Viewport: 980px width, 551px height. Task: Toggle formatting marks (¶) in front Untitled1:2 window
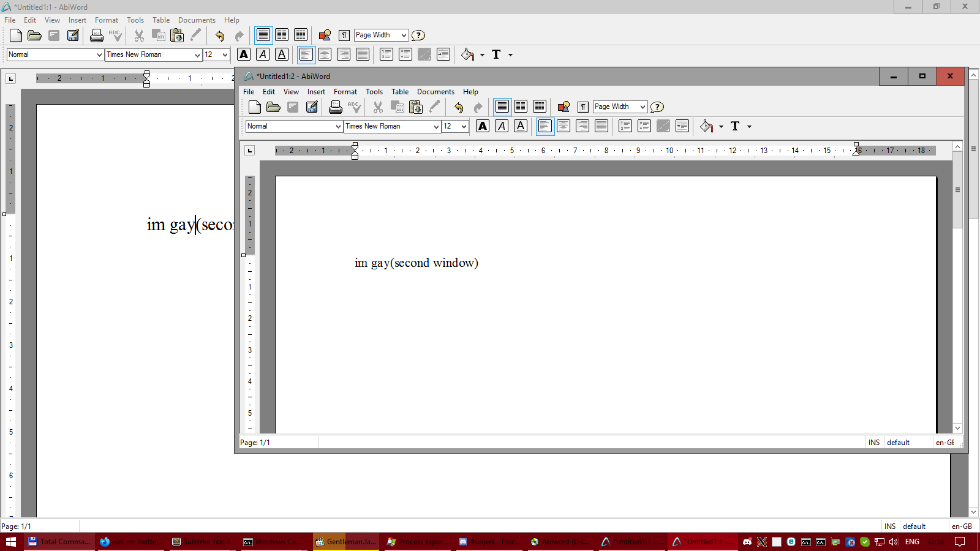pyautogui.click(x=583, y=107)
